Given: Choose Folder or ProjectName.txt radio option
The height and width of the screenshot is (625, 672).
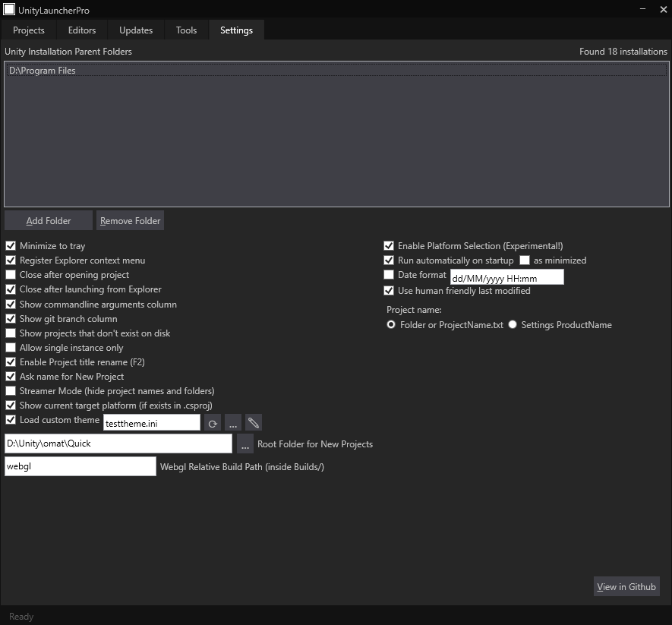Looking at the screenshot, I should 391,325.
